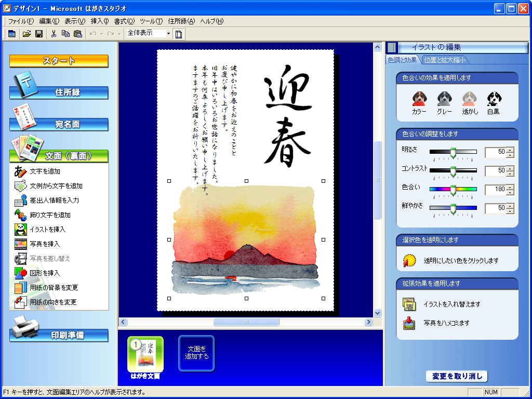Click the 鮮やかさ slider handle
The image size is (532, 399).
pos(453,209)
